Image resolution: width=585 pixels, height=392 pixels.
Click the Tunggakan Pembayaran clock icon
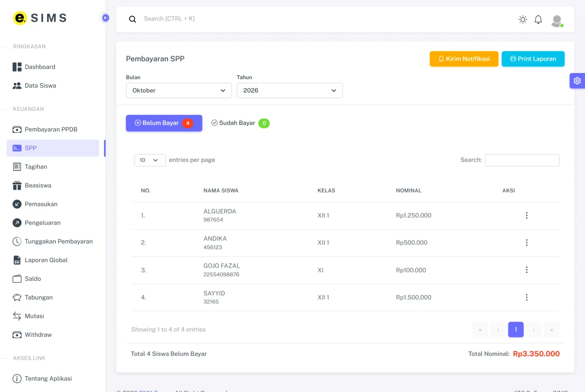click(17, 241)
